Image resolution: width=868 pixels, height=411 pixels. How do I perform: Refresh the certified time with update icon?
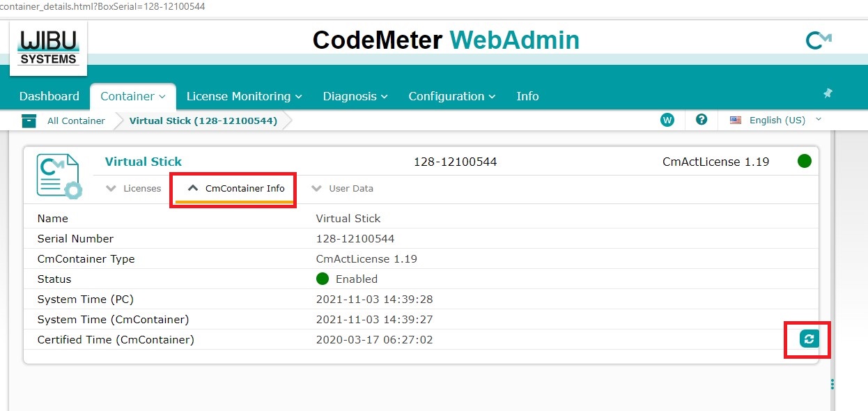[x=808, y=339]
